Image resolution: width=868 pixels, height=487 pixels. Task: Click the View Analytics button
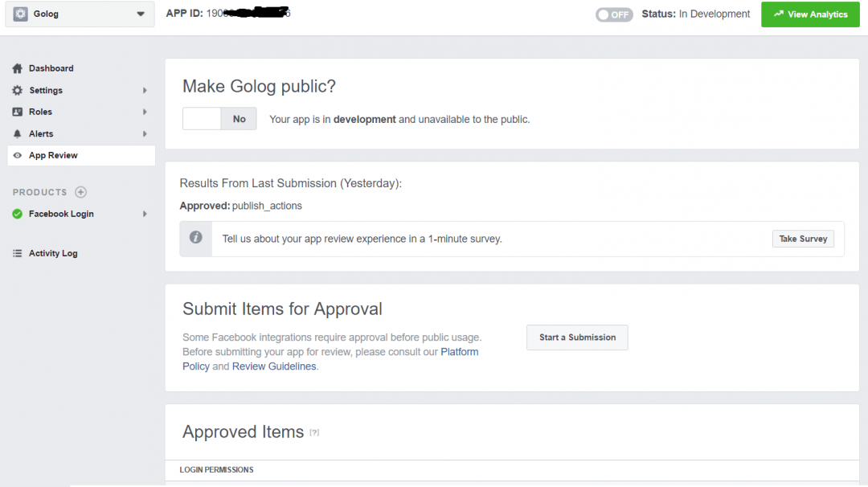click(809, 14)
